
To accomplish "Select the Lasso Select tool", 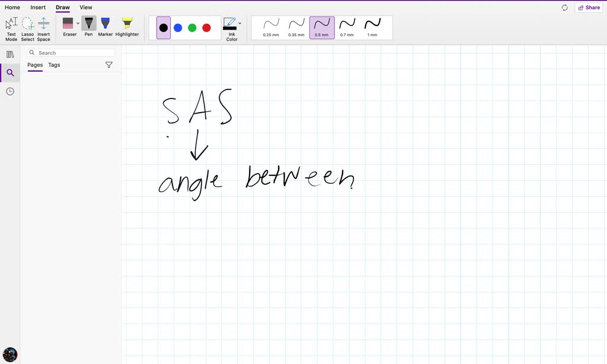I will click(x=27, y=27).
